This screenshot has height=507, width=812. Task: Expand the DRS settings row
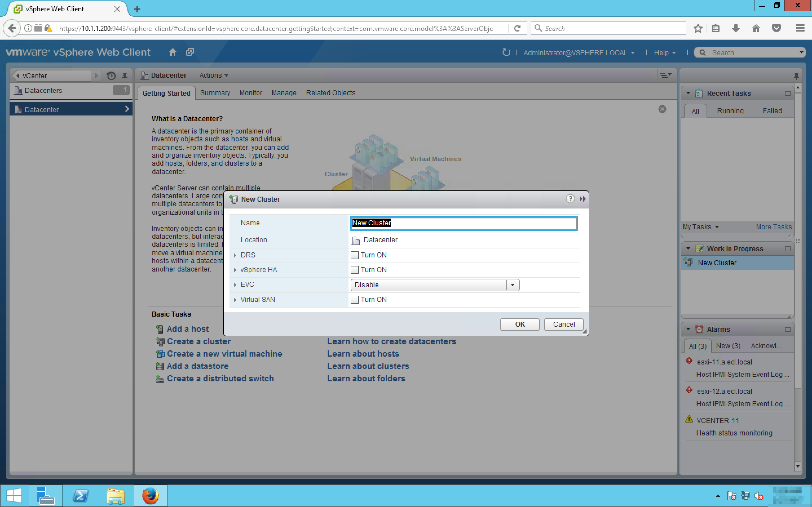pos(235,255)
